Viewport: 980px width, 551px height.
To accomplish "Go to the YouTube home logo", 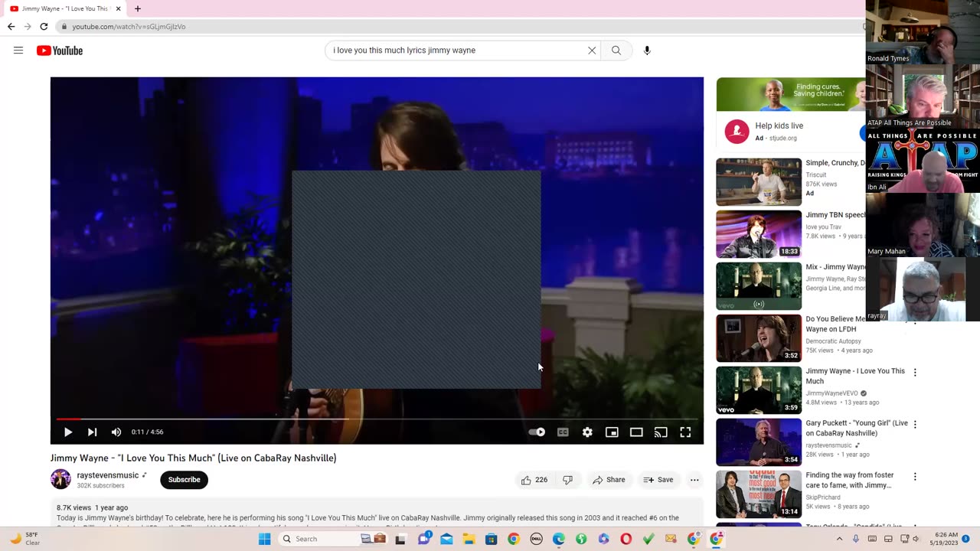I will (60, 51).
